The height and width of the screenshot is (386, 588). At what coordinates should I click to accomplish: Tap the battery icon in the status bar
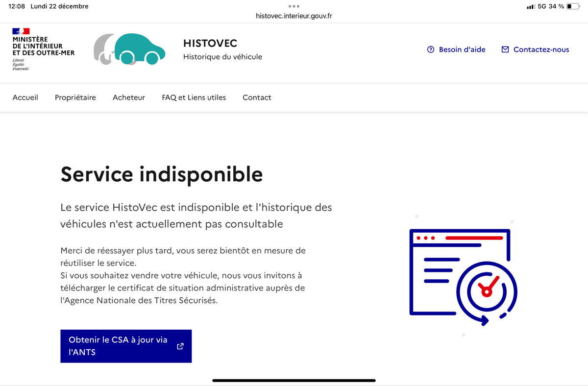[572, 6]
